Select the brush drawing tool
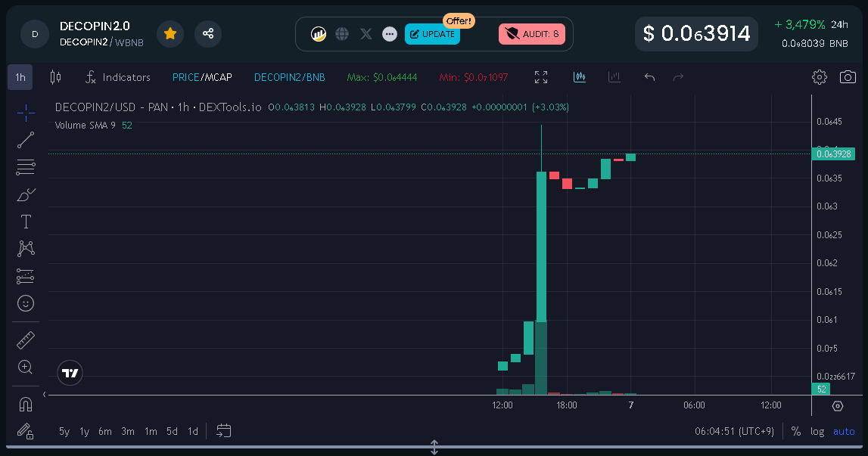Screen dimensions: 868x456 pos(25,194)
